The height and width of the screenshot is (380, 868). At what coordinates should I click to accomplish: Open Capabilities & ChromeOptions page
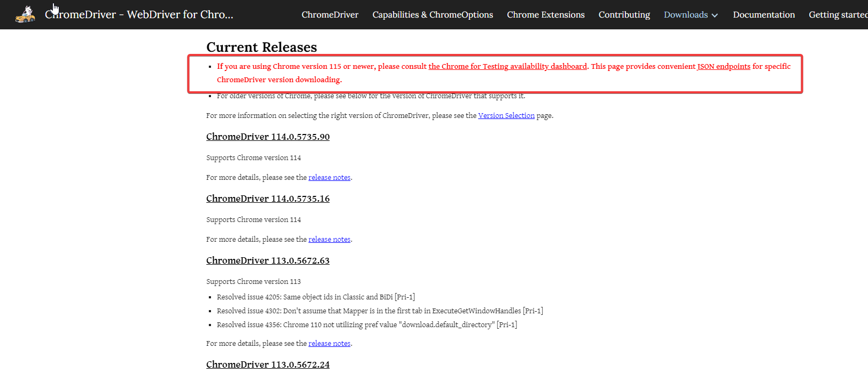pyautogui.click(x=433, y=15)
